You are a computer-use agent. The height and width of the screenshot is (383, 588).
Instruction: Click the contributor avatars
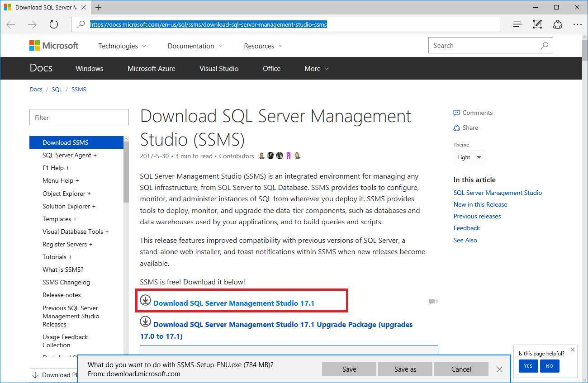point(280,156)
